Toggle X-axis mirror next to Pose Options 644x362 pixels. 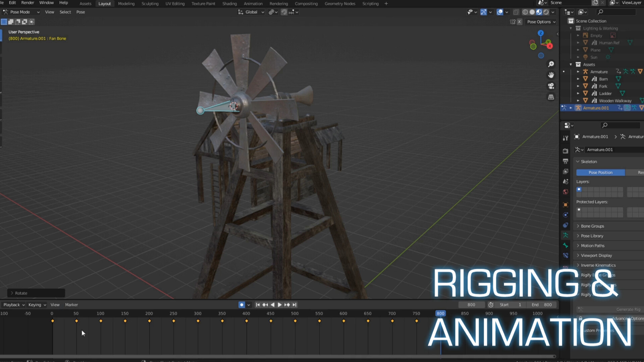519,22
